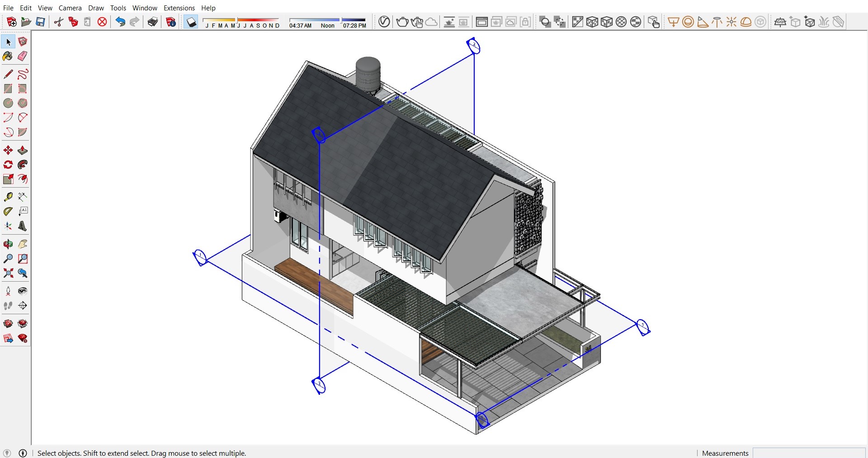Click the Chaos Cloud rendering icon
868x458 pixels.
431,22
